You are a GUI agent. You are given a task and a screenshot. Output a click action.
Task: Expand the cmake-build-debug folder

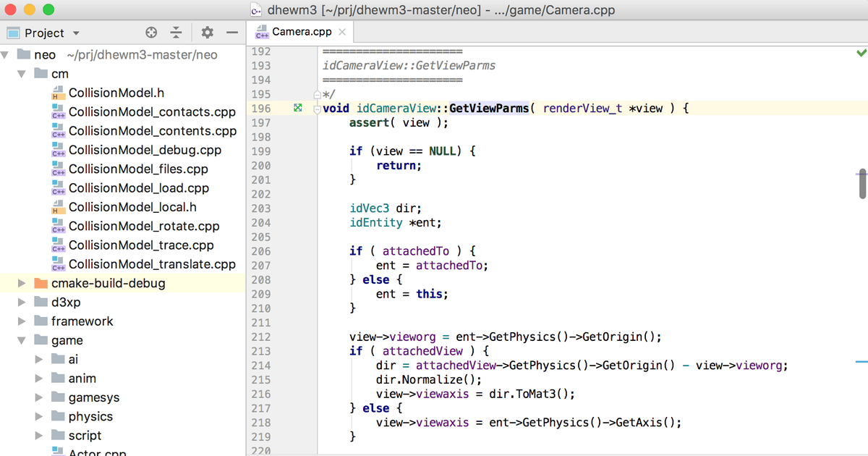22,283
